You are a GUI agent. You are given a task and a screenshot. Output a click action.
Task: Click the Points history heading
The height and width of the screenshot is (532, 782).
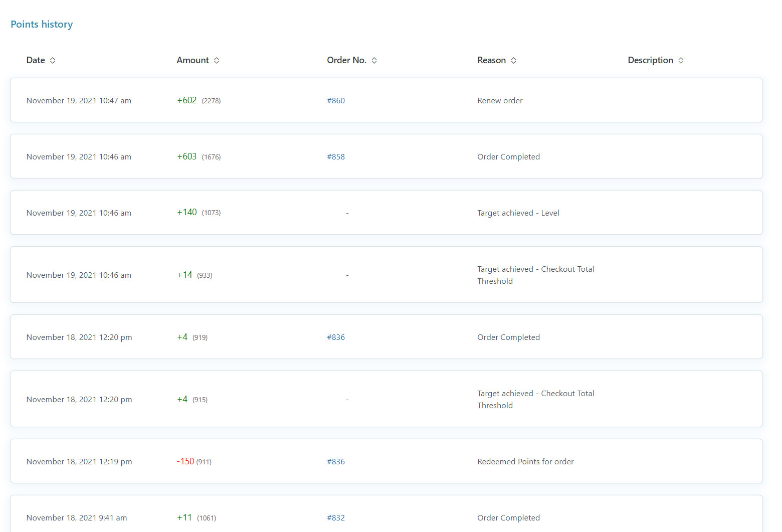click(42, 24)
